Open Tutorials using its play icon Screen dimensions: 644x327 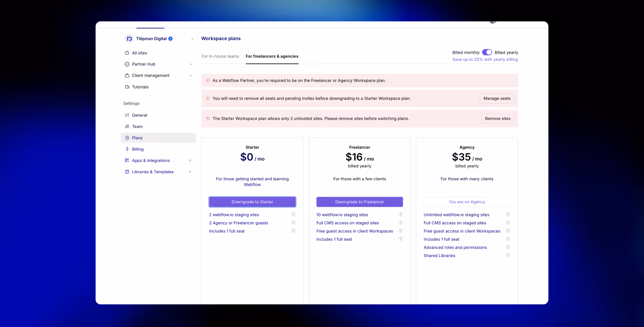click(127, 87)
